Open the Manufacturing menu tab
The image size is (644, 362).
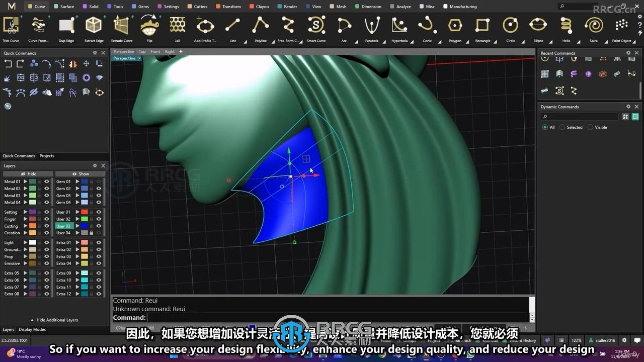tap(460, 7)
